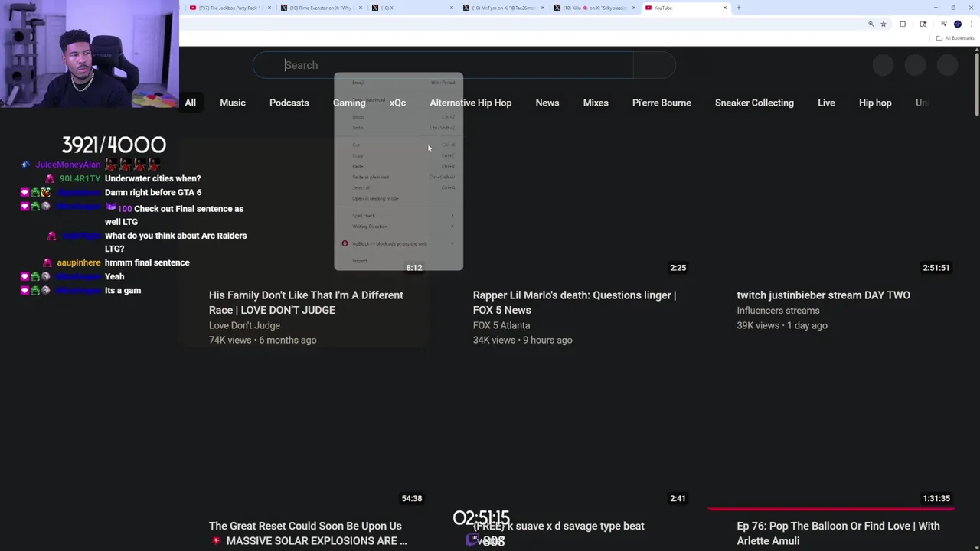Select the Alternative Hip Hop chip

471,103
